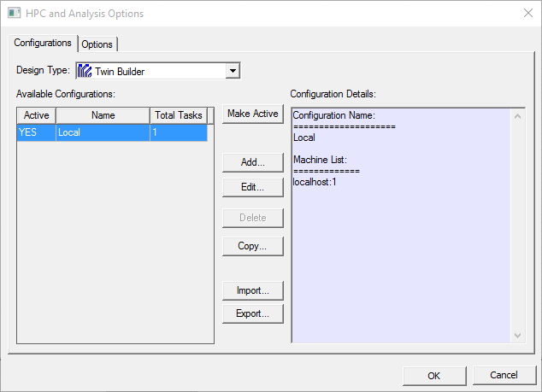
Task: Click the Edit... button
Action: [253, 187]
